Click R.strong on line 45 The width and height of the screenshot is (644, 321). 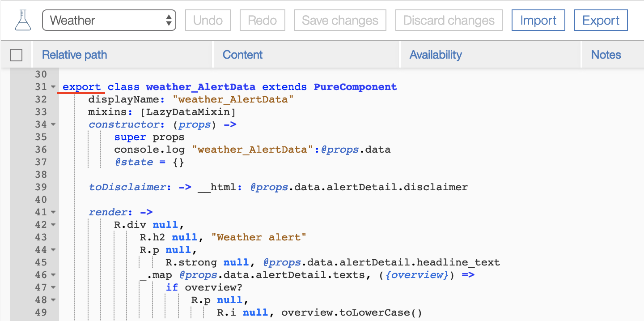191,262
